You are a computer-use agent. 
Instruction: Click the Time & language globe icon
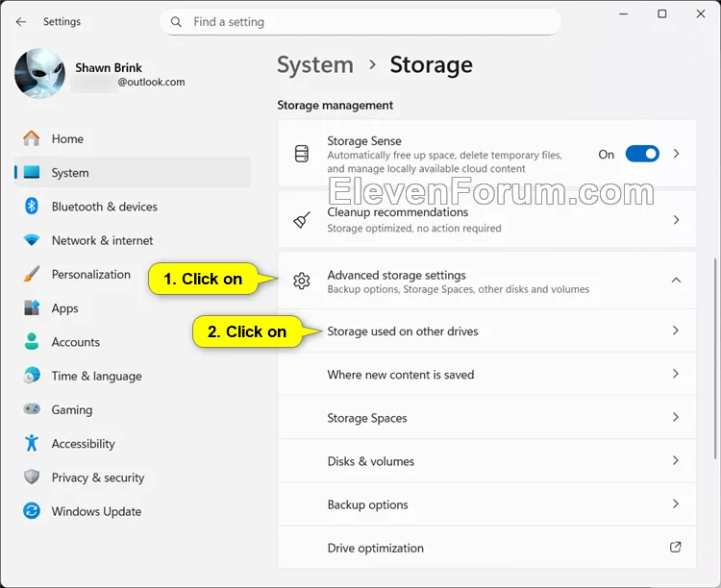pos(32,375)
